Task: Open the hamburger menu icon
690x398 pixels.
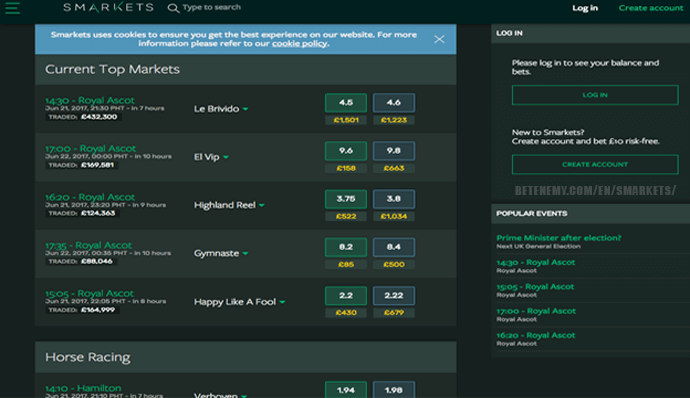Action: (x=12, y=8)
